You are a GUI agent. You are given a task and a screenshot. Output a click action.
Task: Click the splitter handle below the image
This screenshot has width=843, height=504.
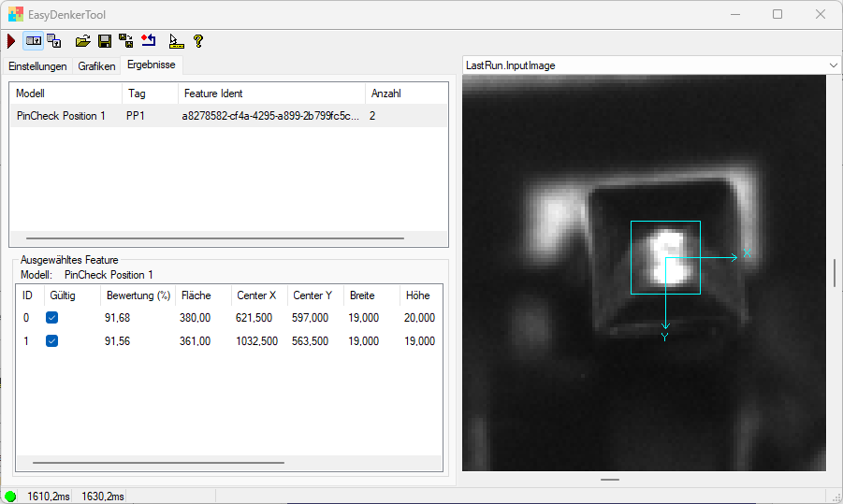[610, 480]
